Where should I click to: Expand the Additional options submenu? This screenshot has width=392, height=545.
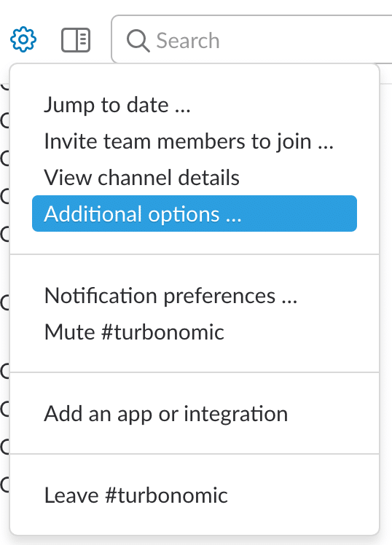[195, 213]
